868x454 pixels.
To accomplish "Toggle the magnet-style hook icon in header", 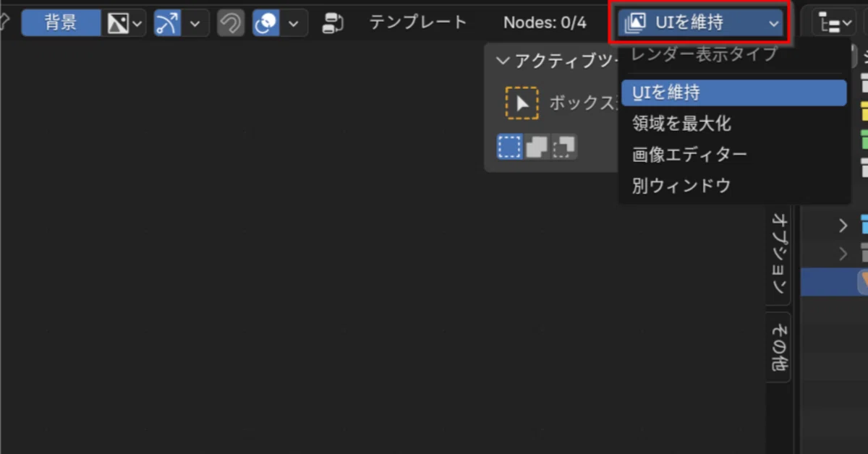I will click(x=231, y=23).
